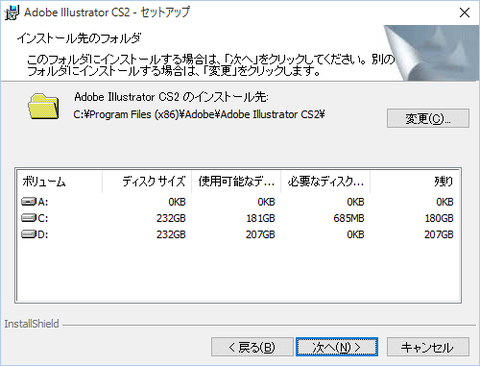
Task: Click the 使用可能なデ... column header
Action: (x=236, y=182)
